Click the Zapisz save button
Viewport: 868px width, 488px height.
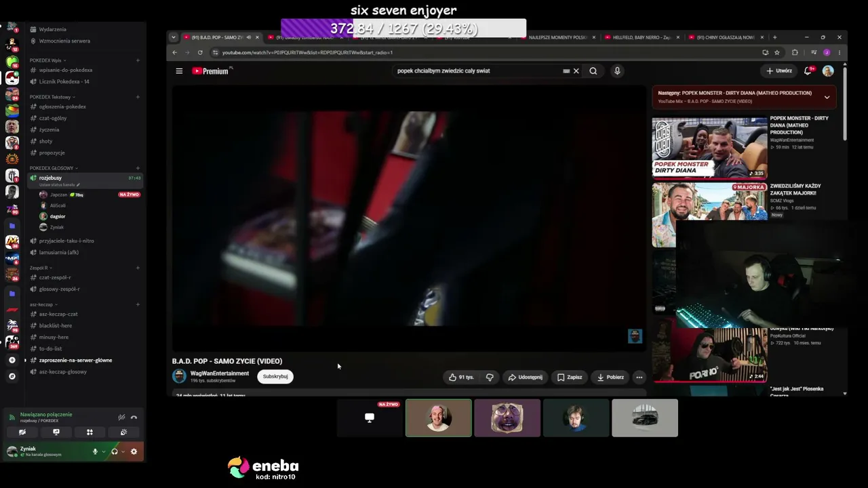pyautogui.click(x=570, y=377)
